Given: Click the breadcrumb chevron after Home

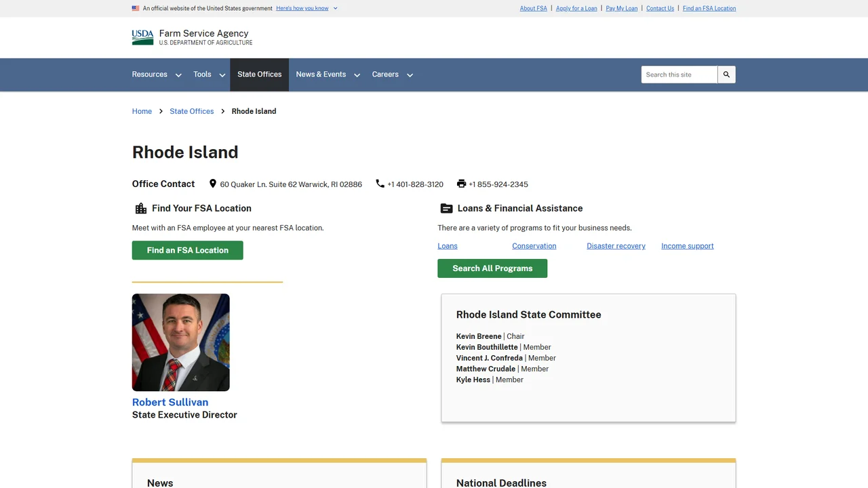Looking at the screenshot, I should (x=161, y=111).
